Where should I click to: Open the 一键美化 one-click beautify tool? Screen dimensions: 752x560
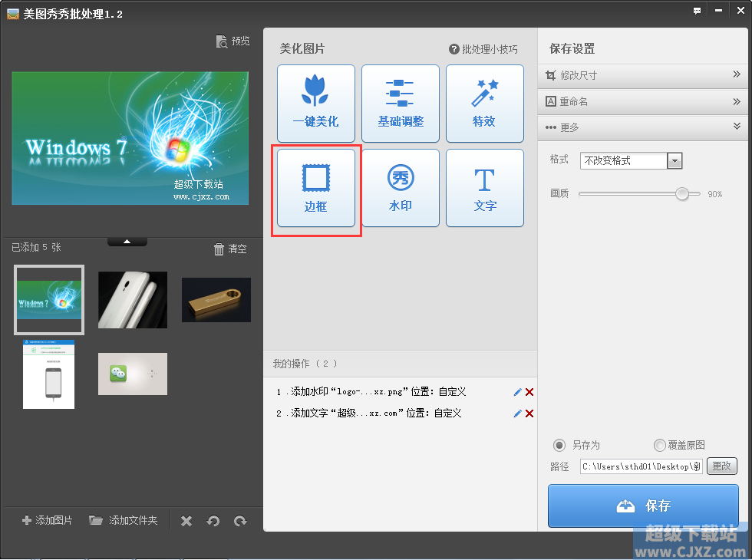click(x=316, y=104)
